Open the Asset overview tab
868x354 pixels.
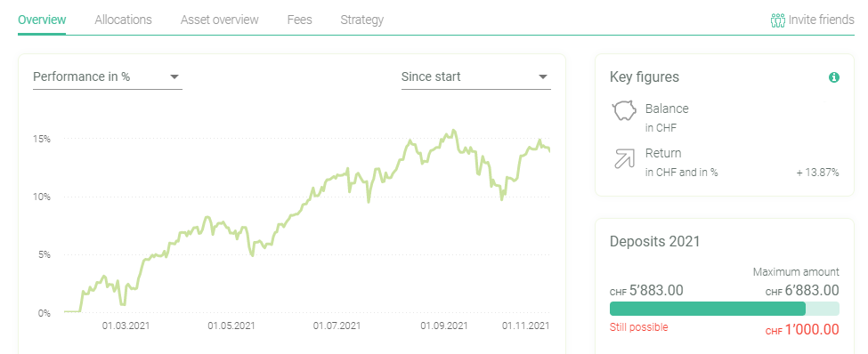coord(219,20)
